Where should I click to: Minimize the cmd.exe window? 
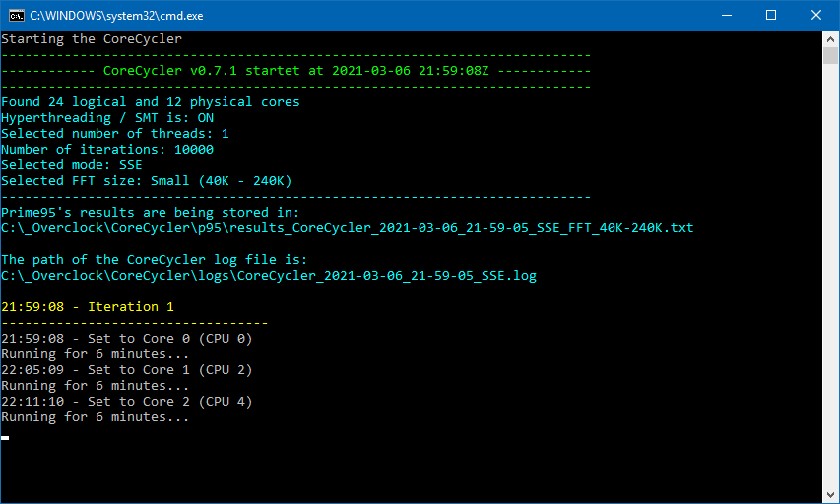[725, 15]
